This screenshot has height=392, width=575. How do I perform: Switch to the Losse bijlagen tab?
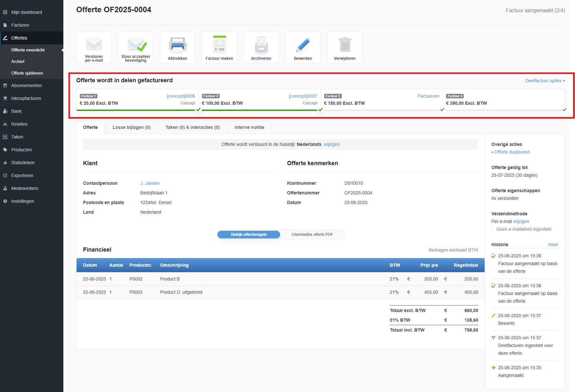(131, 127)
